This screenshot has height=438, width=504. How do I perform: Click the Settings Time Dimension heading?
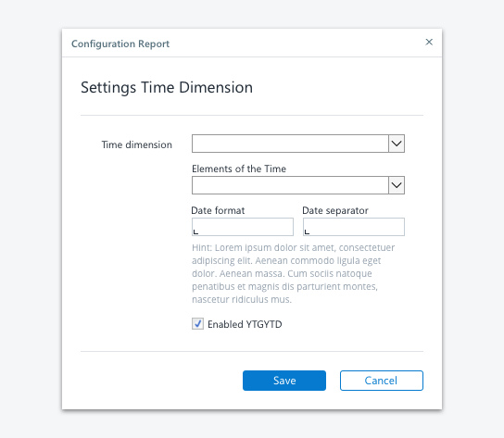click(x=167, y=88)
